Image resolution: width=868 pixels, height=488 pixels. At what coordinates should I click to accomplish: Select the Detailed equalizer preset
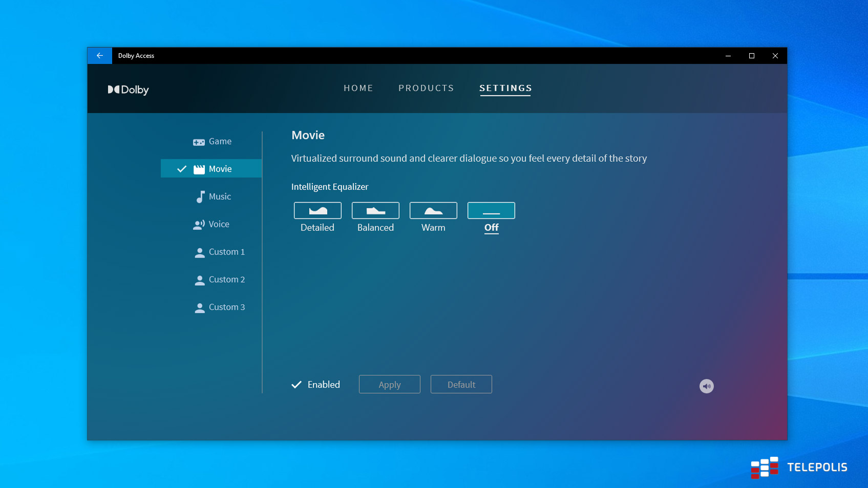click(x=317, y=210)
